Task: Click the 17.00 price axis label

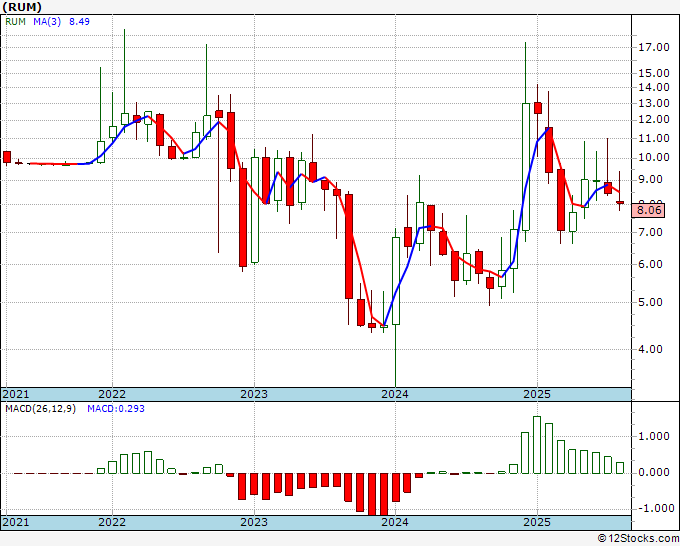Action: click(654, 47)
